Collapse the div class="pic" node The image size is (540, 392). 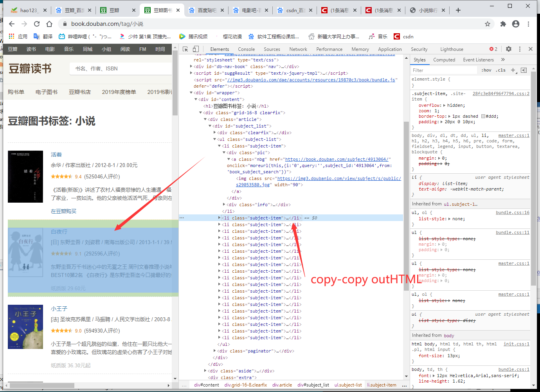point(224,152)
